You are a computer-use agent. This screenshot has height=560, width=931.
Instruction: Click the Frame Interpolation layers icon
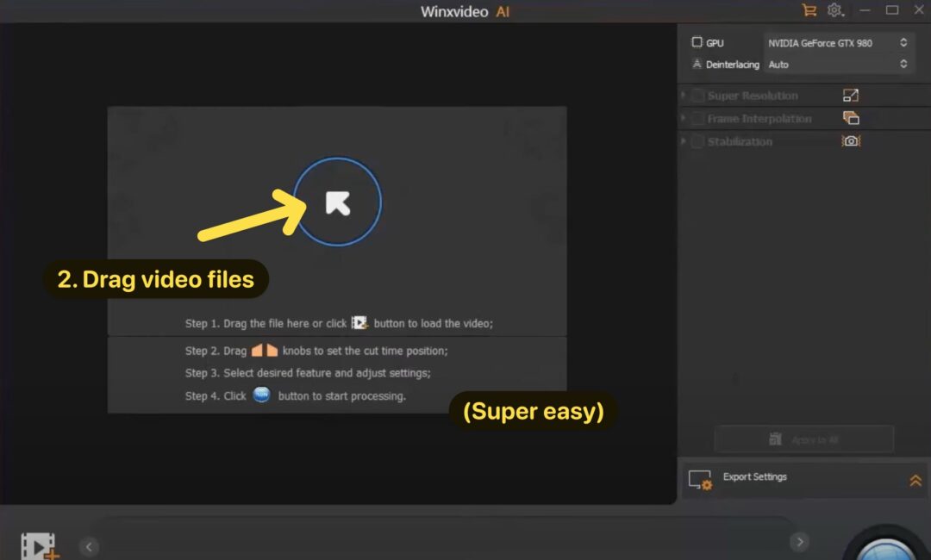(851, 118)
